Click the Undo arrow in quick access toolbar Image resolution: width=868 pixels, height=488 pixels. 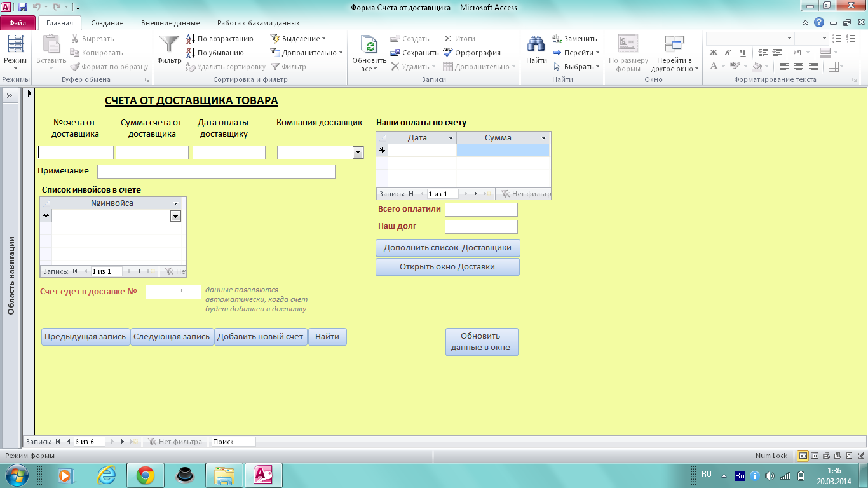(37, 7)
